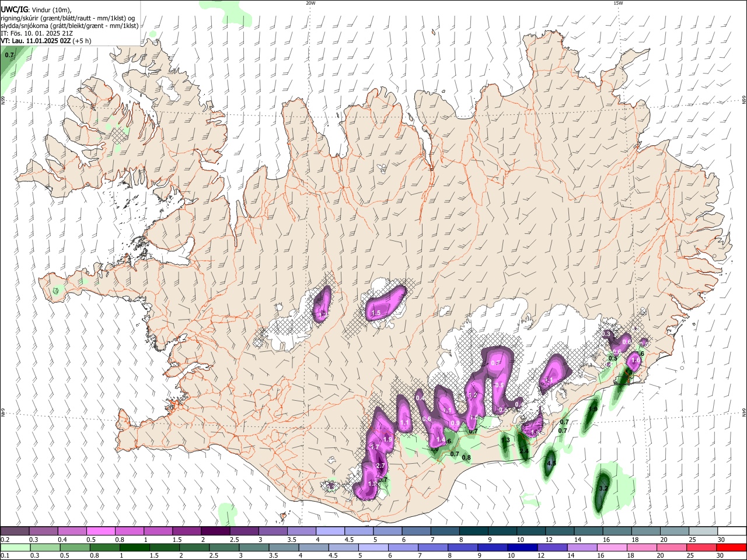Click the dark green swatch labeled 1 in bottom row
The image size is (747, 560).
tap(134, 548)
